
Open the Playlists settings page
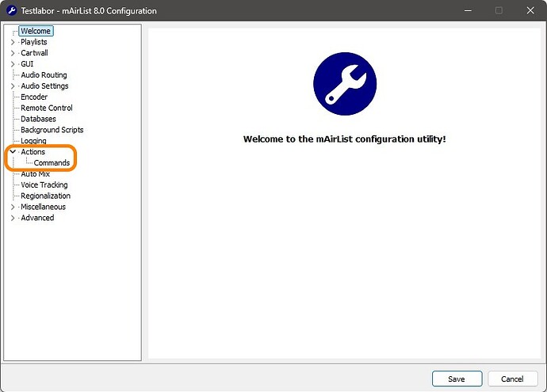coord(34,42)
